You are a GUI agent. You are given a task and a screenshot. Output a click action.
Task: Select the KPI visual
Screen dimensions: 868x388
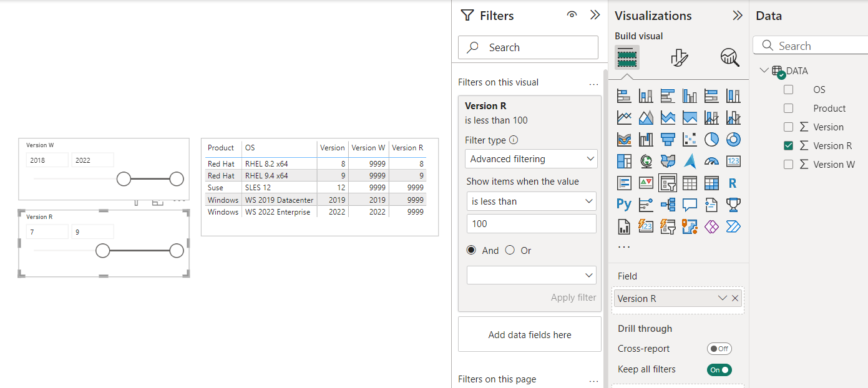646,183
